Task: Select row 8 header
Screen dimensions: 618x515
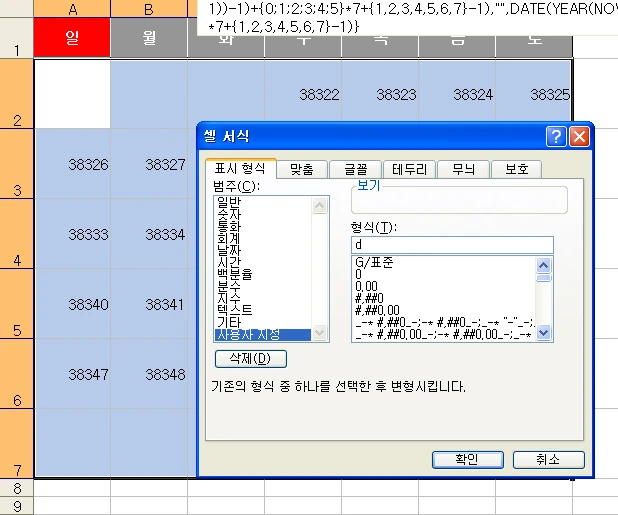Action: [x=17, y=488]
